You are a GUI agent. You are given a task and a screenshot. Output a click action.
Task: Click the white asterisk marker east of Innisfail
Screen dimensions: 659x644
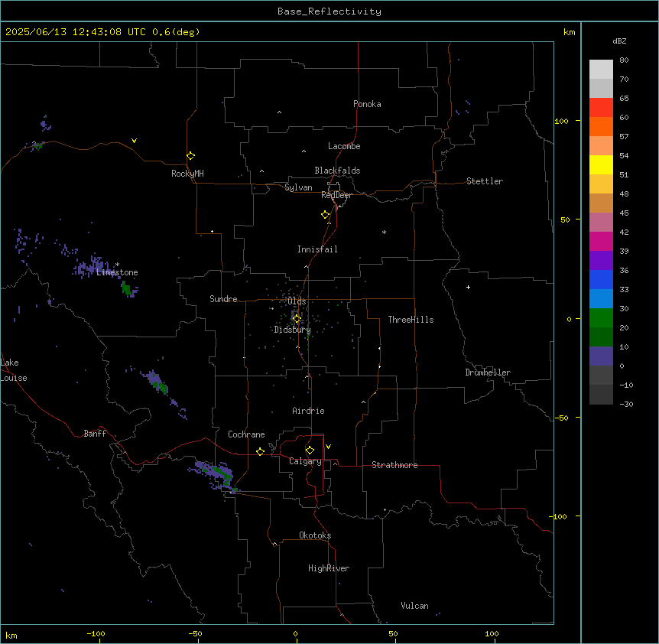(384, 232)
